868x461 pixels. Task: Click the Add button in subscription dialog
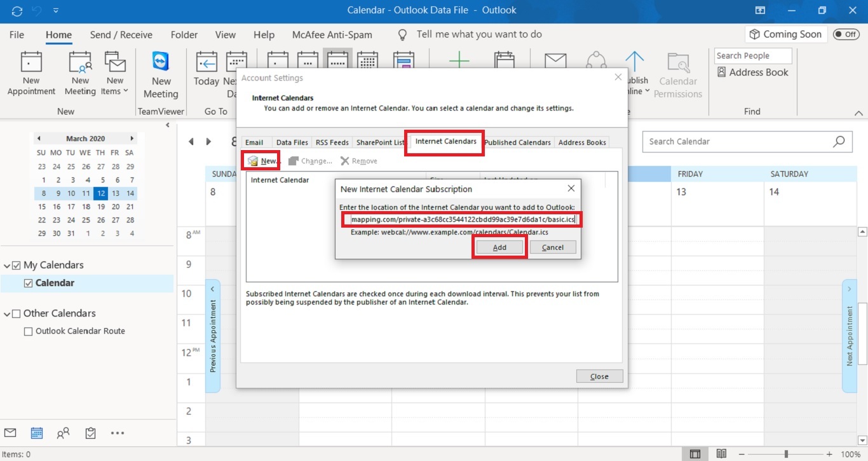[499, 247]
